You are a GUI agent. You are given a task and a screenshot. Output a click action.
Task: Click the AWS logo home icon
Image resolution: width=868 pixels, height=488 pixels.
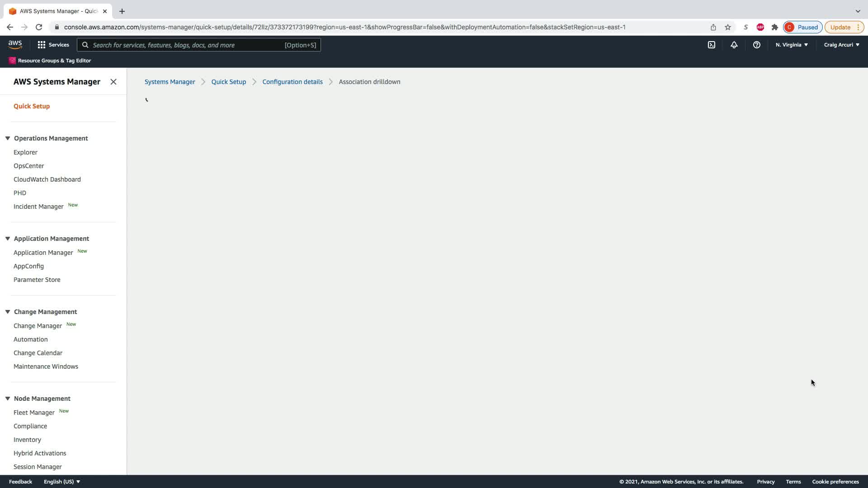click(15, 45)
